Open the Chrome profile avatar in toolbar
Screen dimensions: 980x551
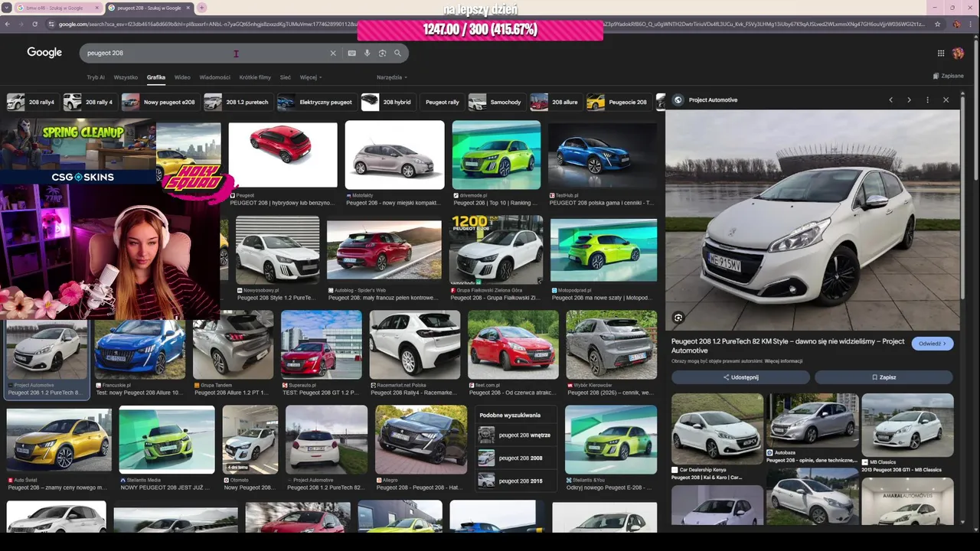957,24
